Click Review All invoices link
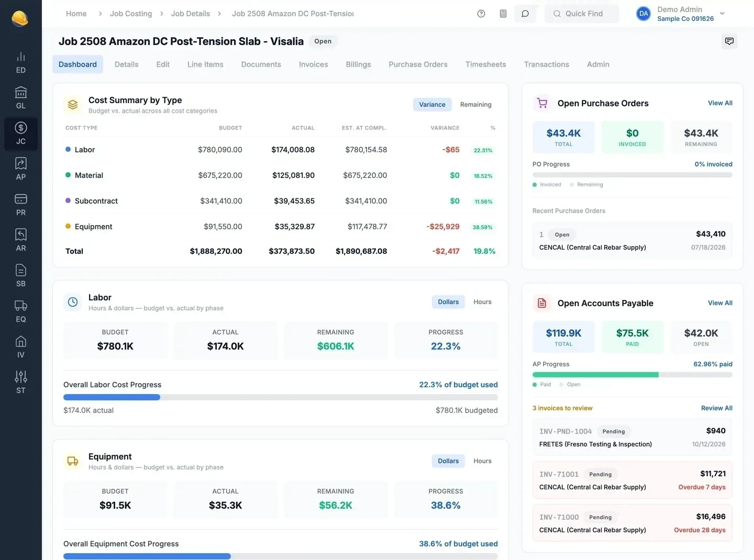This screenshot has height=560, width=754. [716, 408]
